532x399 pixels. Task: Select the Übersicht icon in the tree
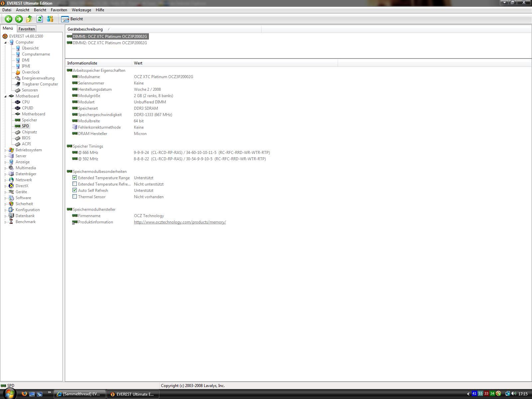click(18, 48)
